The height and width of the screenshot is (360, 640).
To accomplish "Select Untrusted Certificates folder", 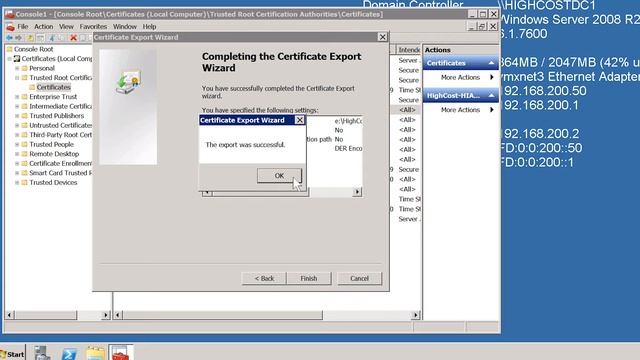I will pos(60,125).
